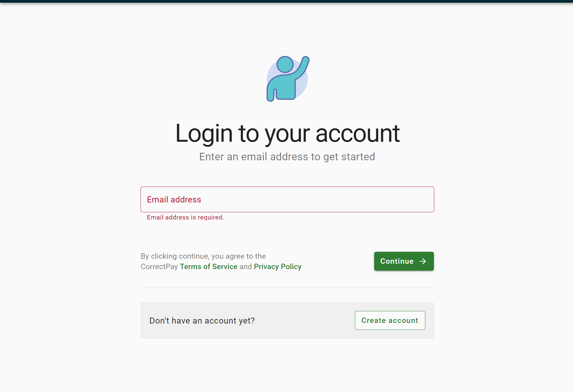Click the word 'CorrectPay' in agreement text

[x=159, y=266]
